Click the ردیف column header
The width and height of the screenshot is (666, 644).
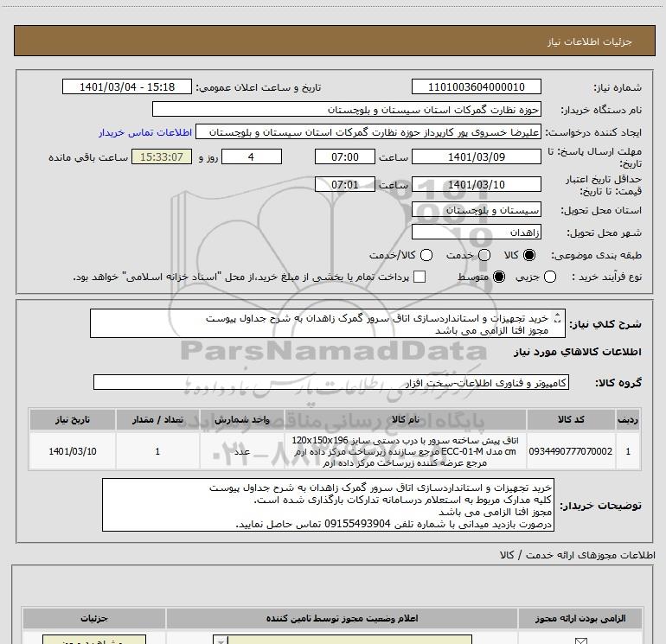pos(628,419)
